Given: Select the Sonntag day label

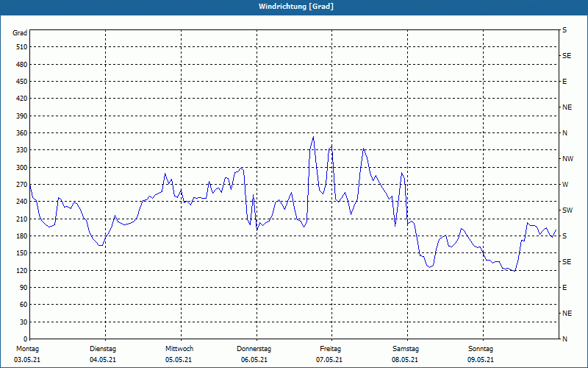Looking at the screenshot, I should [481, 349].
